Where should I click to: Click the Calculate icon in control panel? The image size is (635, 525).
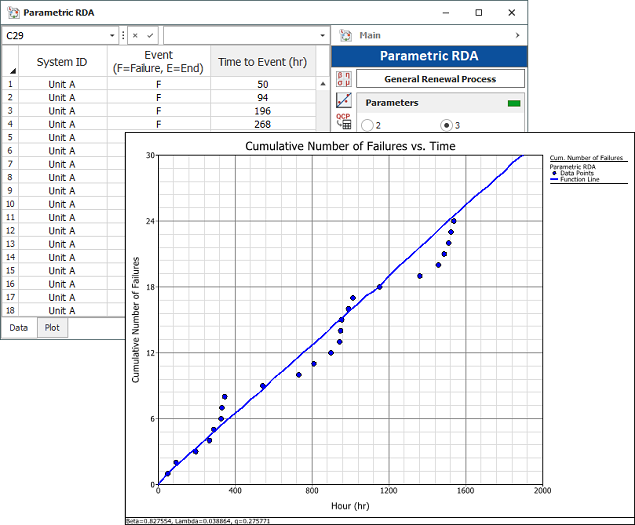tap(343, 78)
